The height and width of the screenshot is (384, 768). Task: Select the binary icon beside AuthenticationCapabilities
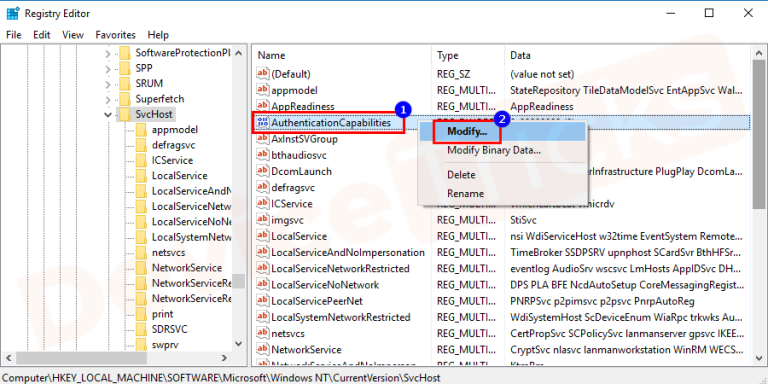point(264,122)
